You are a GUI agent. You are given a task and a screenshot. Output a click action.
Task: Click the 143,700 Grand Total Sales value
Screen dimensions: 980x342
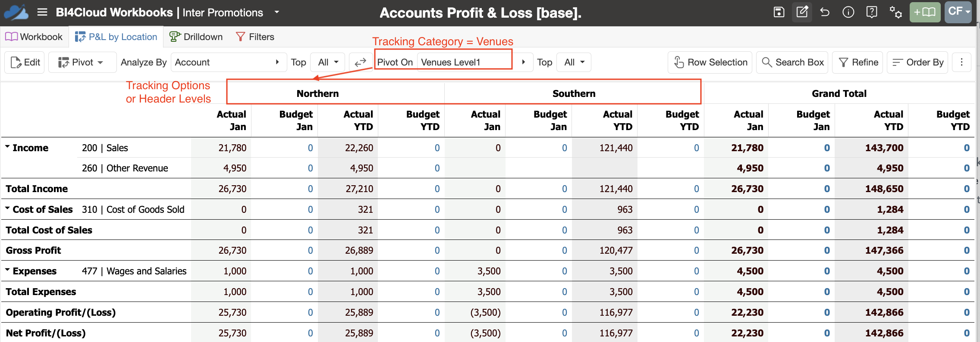point(884,148)
